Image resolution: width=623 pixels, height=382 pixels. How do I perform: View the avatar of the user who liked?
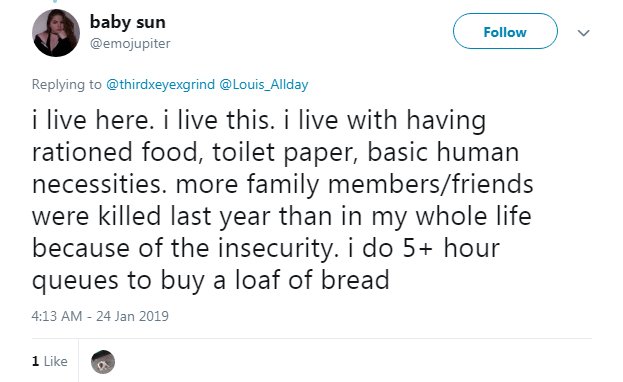[103, 362]
